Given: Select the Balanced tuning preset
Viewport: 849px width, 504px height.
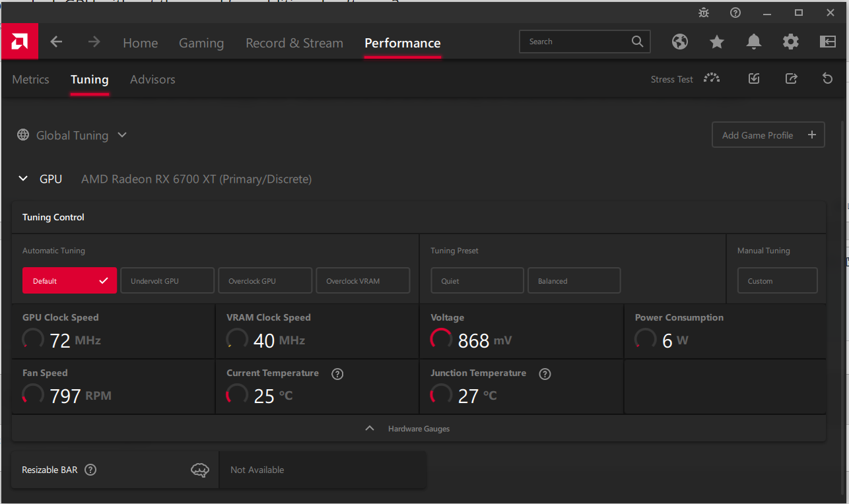Looking at the screenshot, I should [x=574, y=280].
